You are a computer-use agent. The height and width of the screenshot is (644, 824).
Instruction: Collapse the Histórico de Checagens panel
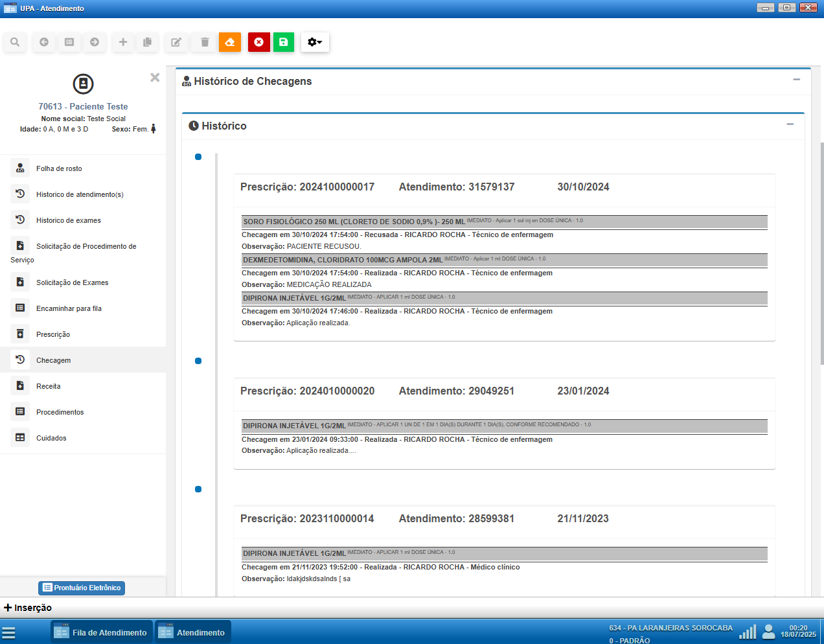pos(796,80)
